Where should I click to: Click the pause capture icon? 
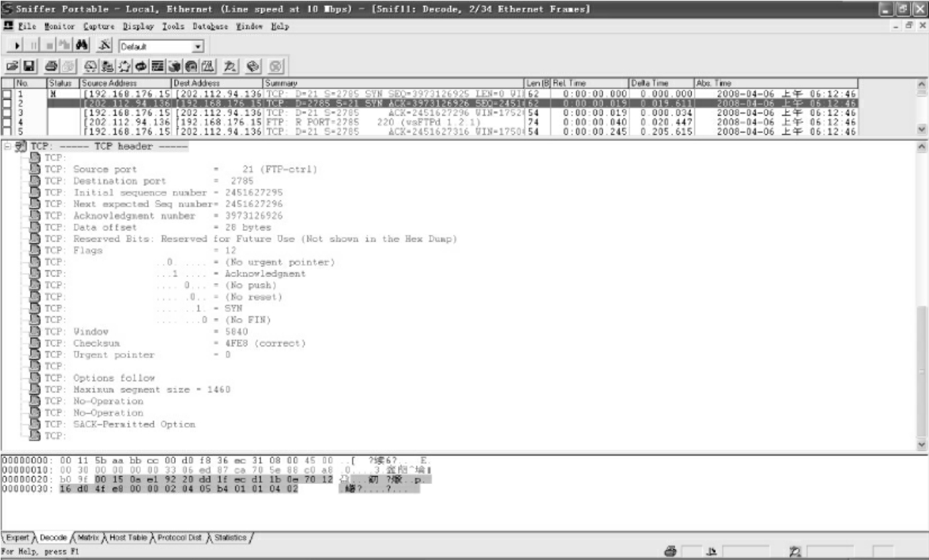(33, 46)
